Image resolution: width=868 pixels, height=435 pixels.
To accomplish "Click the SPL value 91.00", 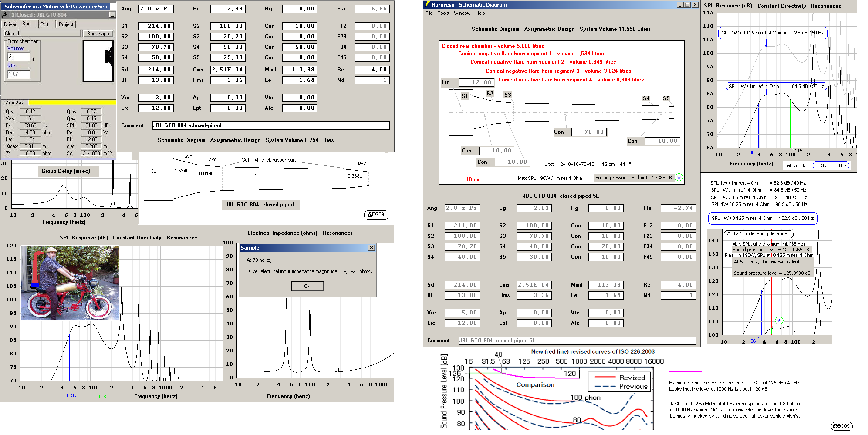I will coord(91,125).
